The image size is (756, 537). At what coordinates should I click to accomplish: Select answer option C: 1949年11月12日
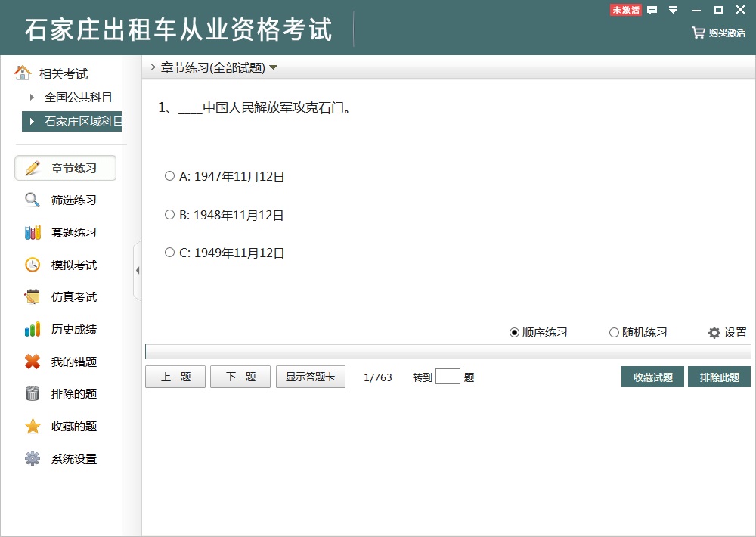coord(225,253)
